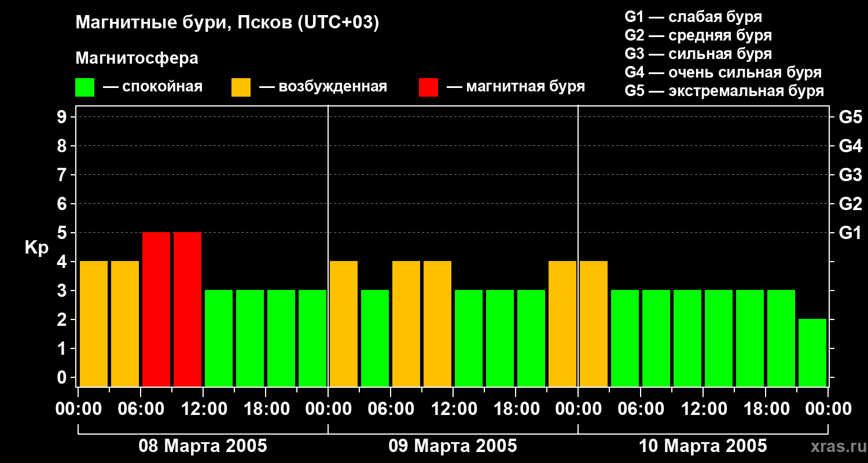Viewport: 868px width, 463px height.
Task: Click the G1 label on right axis
Action: point(850,233)
